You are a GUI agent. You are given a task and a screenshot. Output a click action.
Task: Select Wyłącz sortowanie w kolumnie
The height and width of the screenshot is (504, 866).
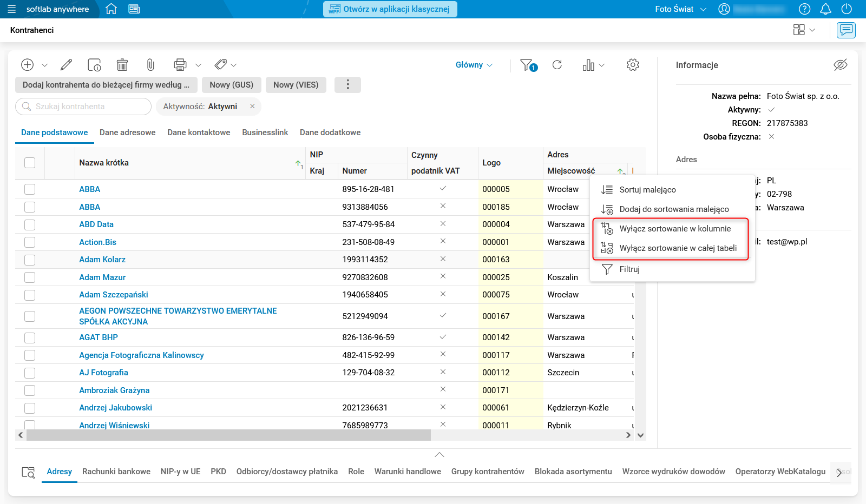672,229
